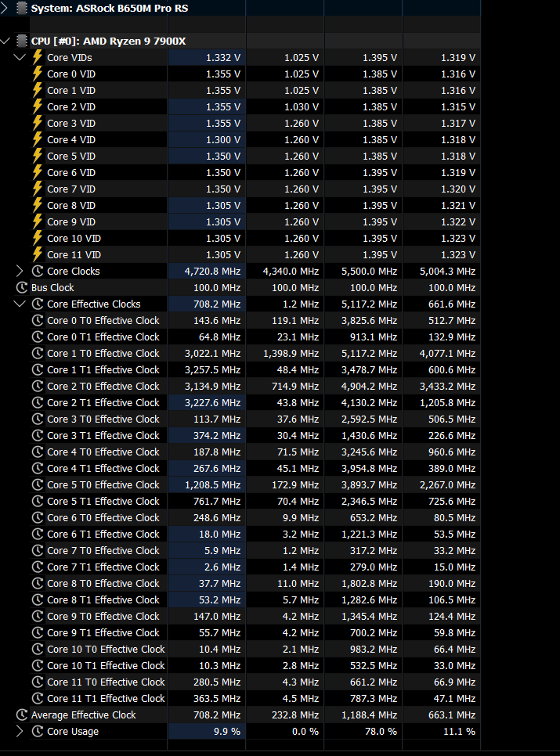Collapse the Core VIDs group

tap(20, 57)
